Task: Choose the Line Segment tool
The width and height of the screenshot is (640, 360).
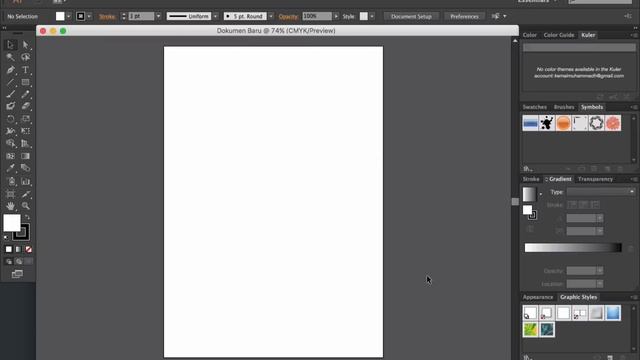Action: coord(10,82)
